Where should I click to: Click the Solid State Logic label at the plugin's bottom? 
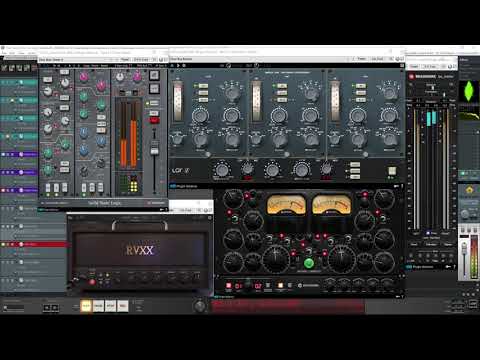(104, 203)
